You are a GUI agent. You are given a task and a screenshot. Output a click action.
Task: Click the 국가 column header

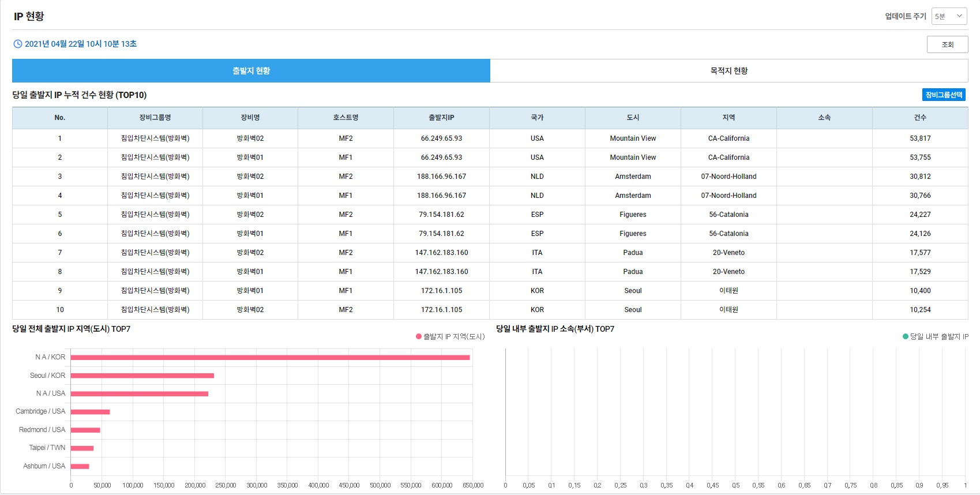pos(537,118)
